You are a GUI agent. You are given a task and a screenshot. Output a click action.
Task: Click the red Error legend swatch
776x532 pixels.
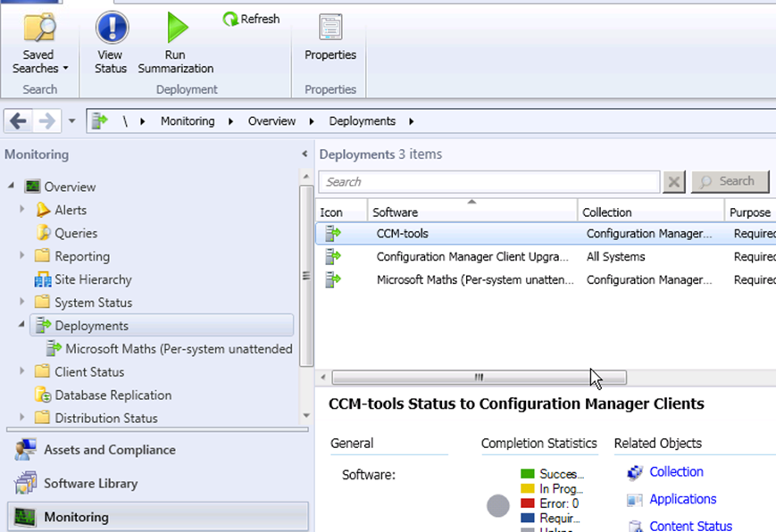tap(528, 503)
